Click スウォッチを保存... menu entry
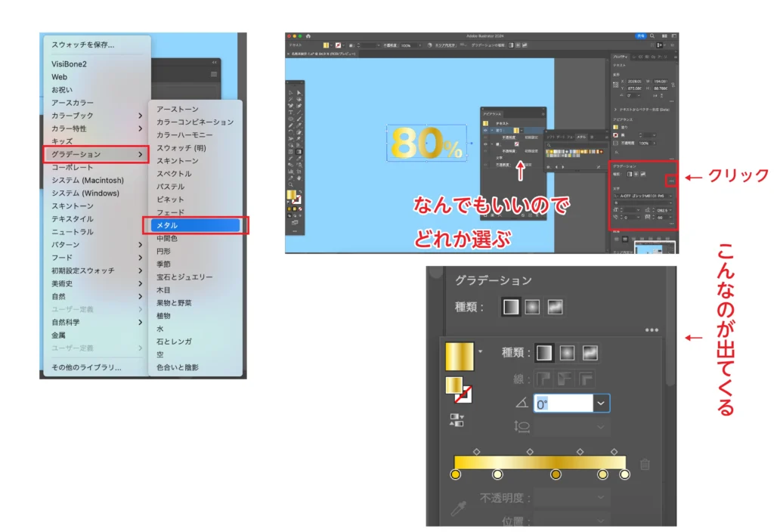Screen dimensions: 774x532 tap(83, 45)
